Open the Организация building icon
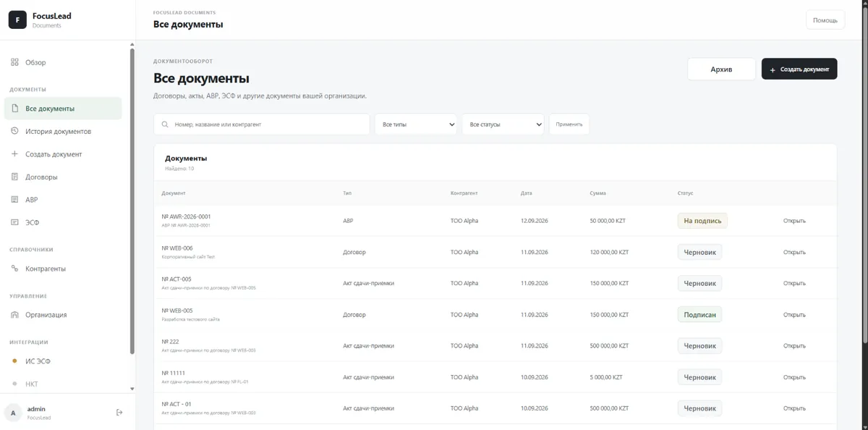Image resolution: width=868 pixels, height=430 pixels. point(14,315)
